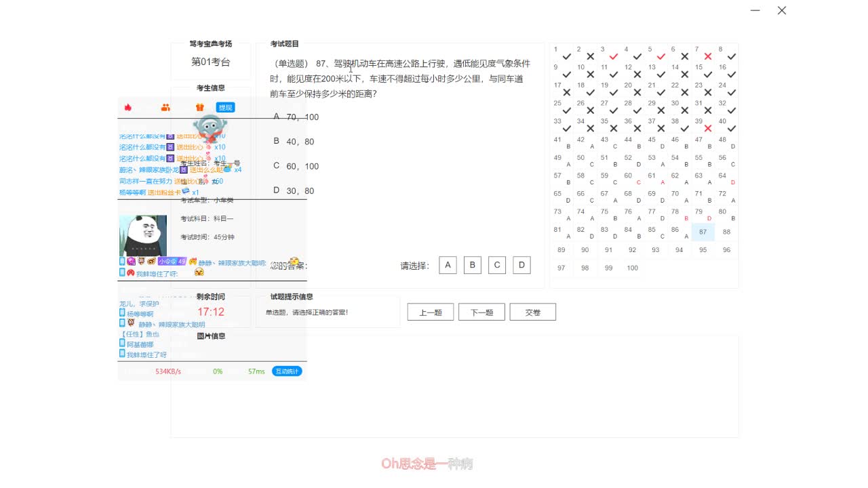
Task: Go to question 86 answered A
Action: pyautogui.click(x=679, y=232)
